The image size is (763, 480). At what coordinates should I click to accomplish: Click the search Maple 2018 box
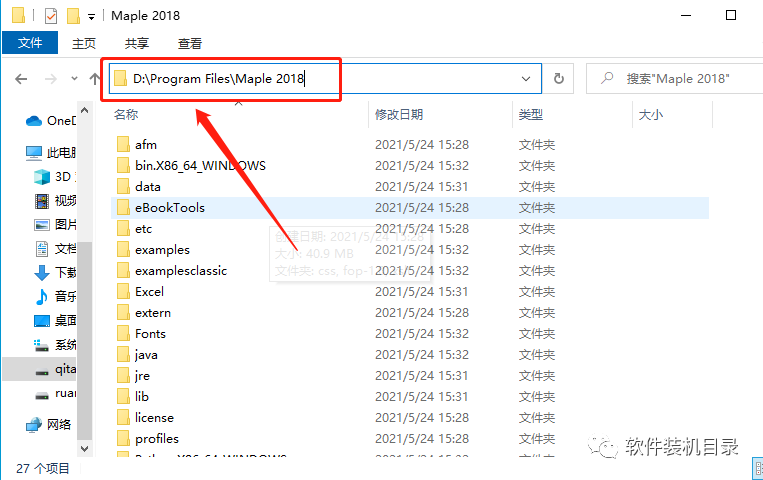point(676,78)
